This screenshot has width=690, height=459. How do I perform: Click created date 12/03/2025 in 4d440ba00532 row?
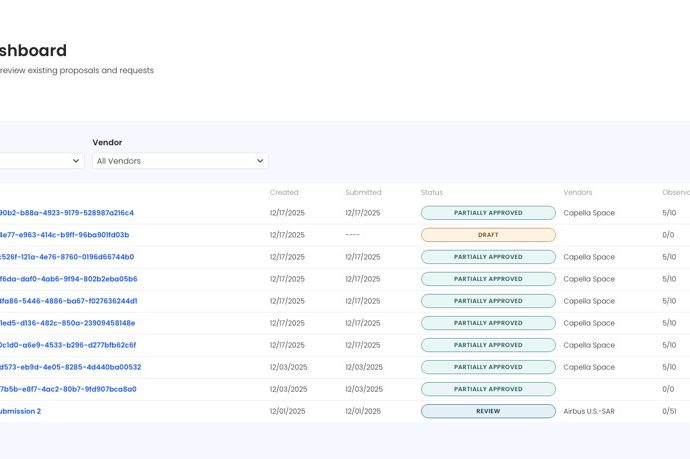288,367
